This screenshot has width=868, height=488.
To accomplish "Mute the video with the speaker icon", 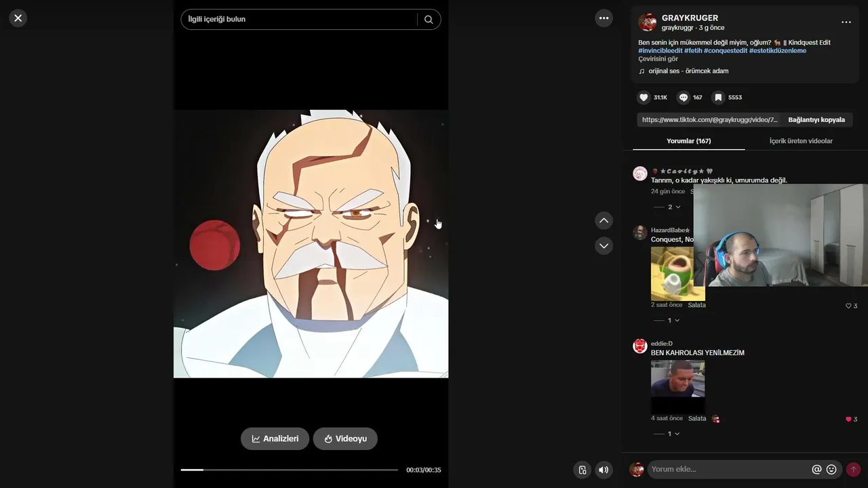I will point(604,470).
